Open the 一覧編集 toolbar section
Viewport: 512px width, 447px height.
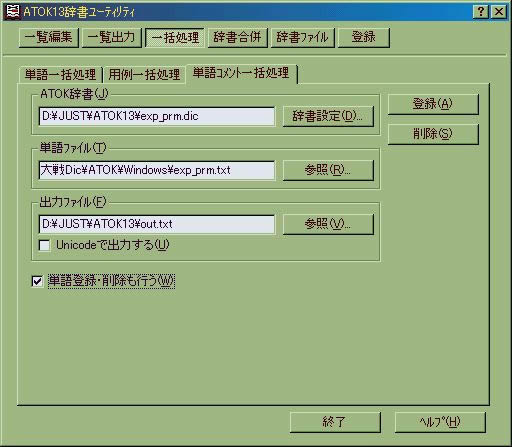(49, 37)
